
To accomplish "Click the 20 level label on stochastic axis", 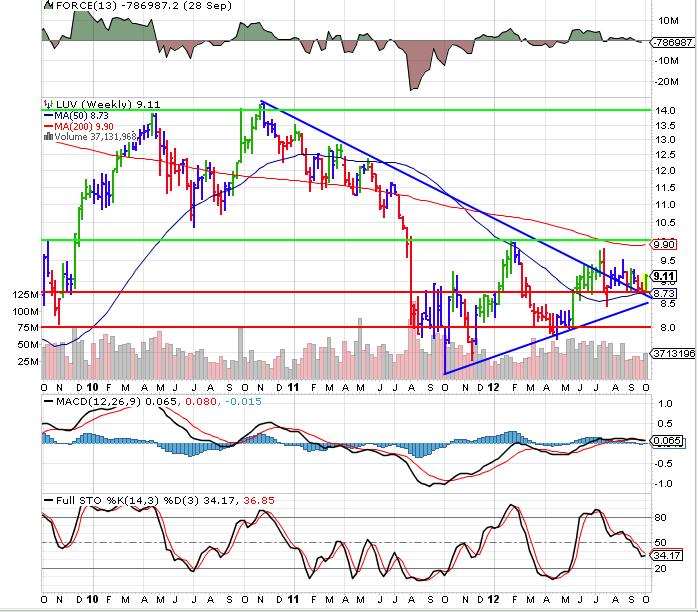I will [x=661, y=569].
